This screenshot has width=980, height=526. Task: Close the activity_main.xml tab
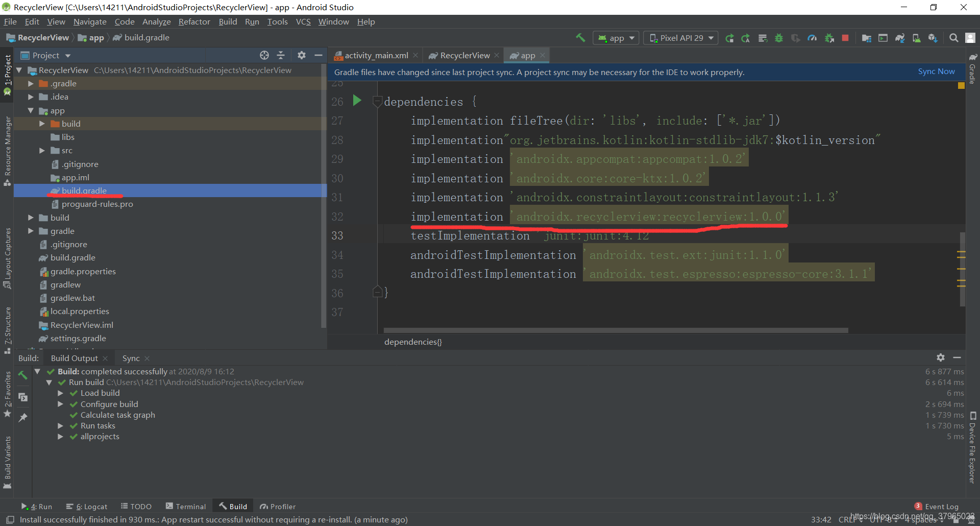416,55
